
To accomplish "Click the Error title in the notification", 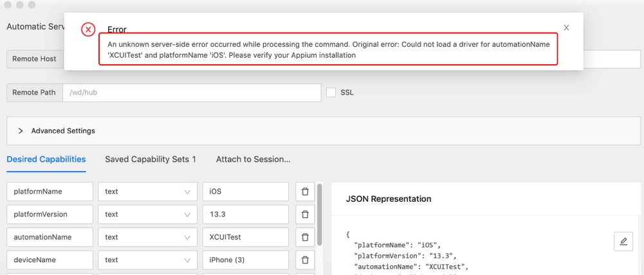I will coord(116,30).
